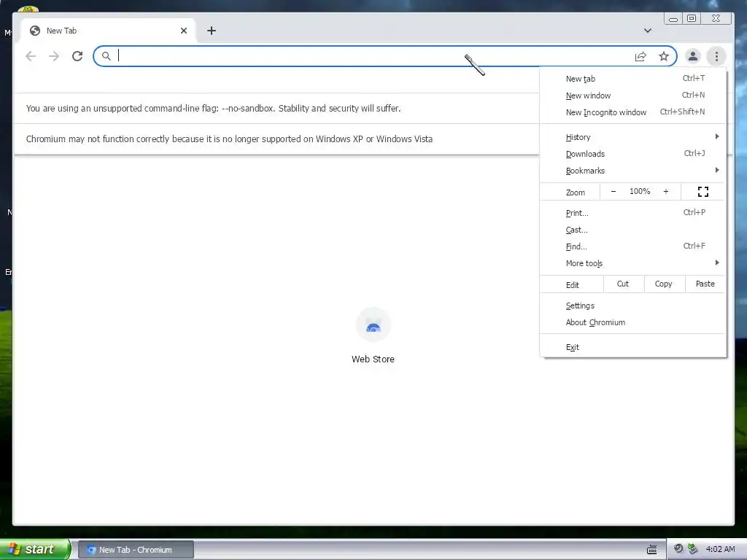
Task: Click the forward navigation arrow
Action: (54, 56)
